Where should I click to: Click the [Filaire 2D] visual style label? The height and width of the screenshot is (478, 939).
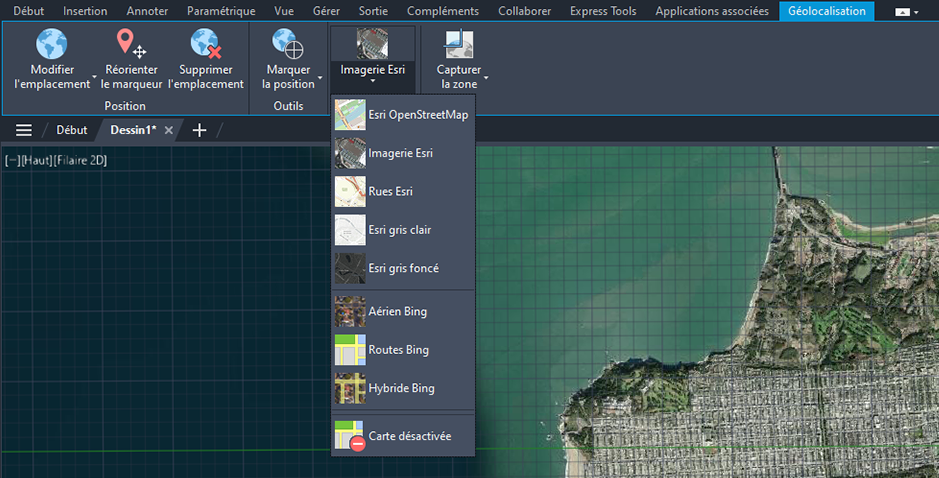pos(80,160)
